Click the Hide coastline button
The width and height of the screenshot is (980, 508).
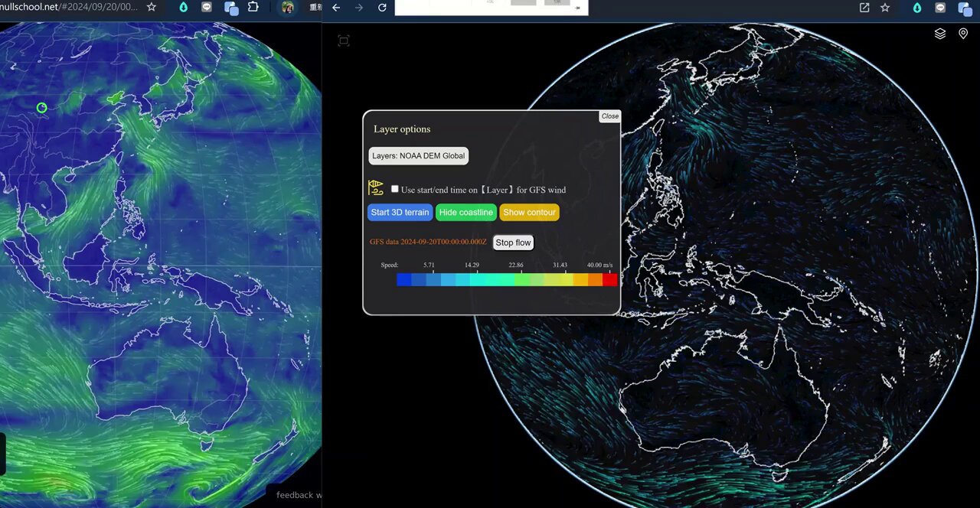pos(466,212)
